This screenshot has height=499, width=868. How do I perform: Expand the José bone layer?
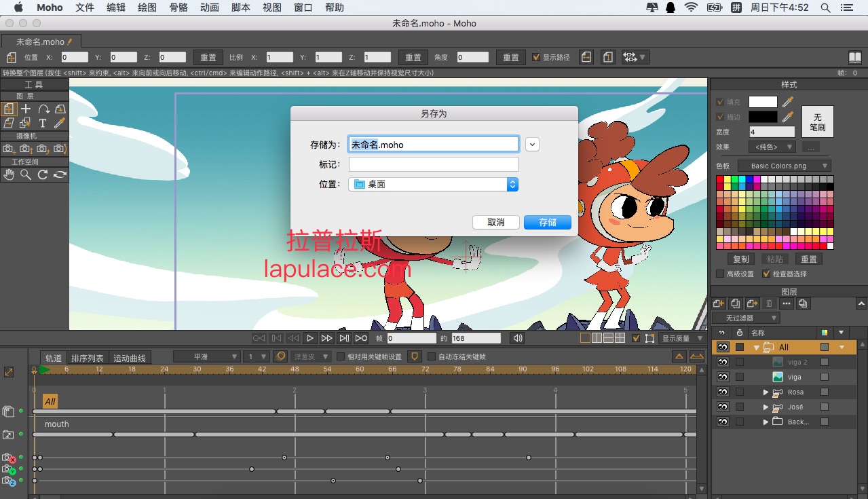[x=766, y=407]
